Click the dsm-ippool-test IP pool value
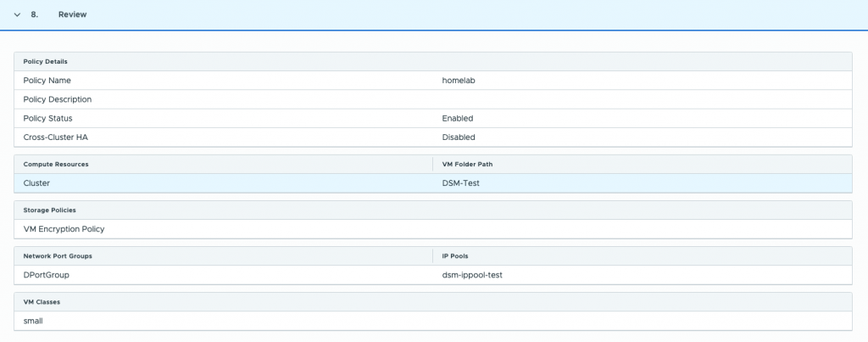 point(472,275)
